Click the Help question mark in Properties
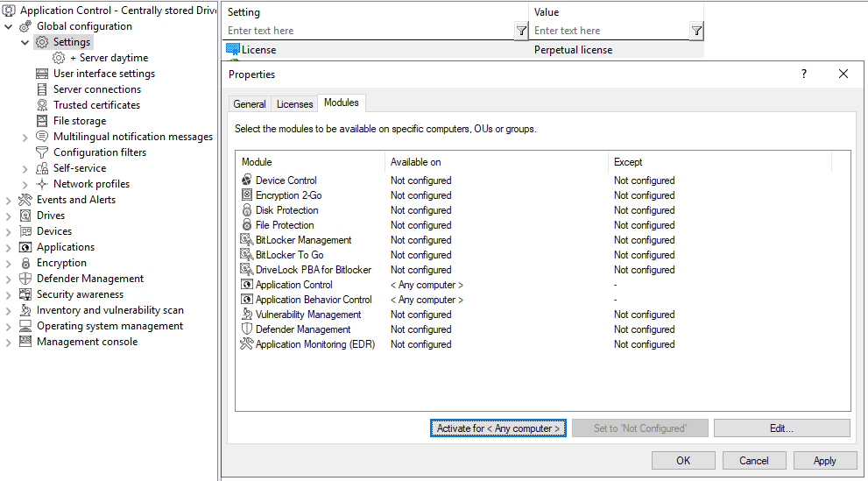 [x=804, y=74]
